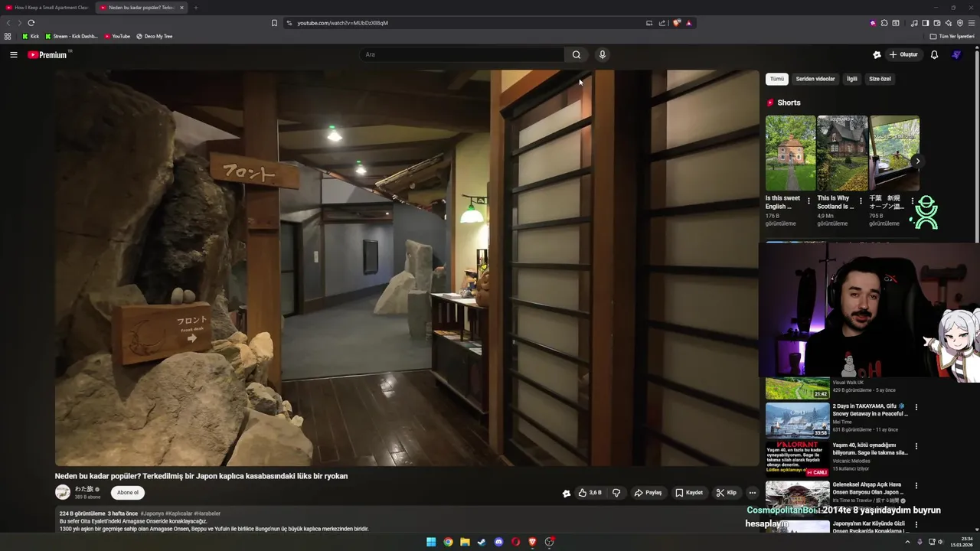Toggle the browser sidebar panel icon

pyautogui.click(x=925, y=23)
